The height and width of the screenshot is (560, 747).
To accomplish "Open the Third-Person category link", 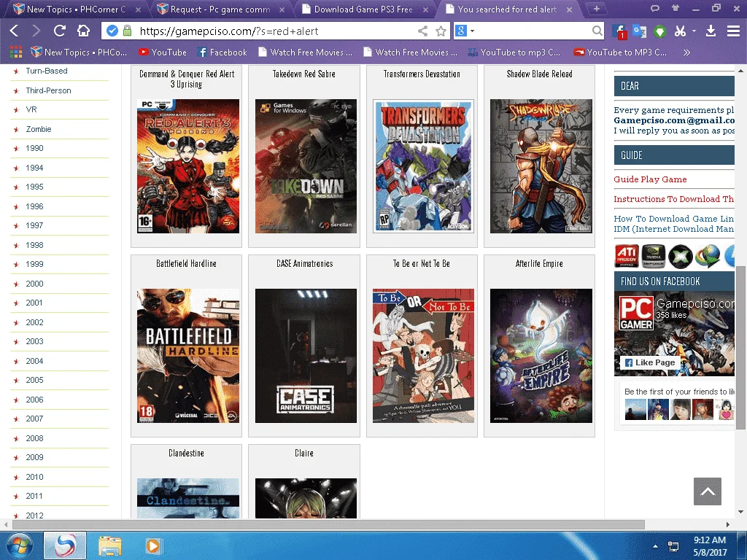I will tap(48, 90).
